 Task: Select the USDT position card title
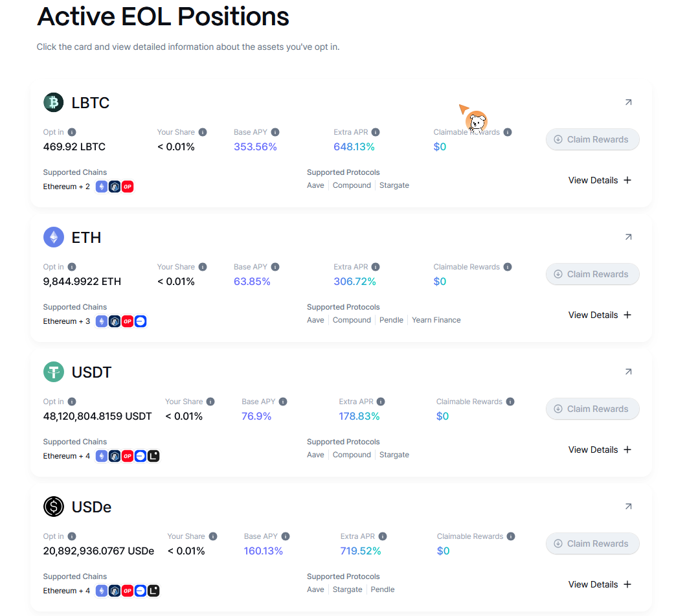[91, 372]
